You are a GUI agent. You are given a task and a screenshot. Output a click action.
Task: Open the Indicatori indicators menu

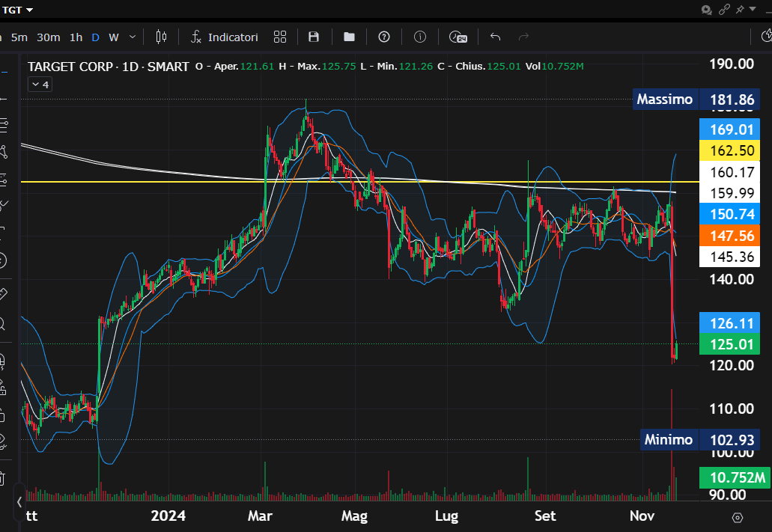click(224, 37)
